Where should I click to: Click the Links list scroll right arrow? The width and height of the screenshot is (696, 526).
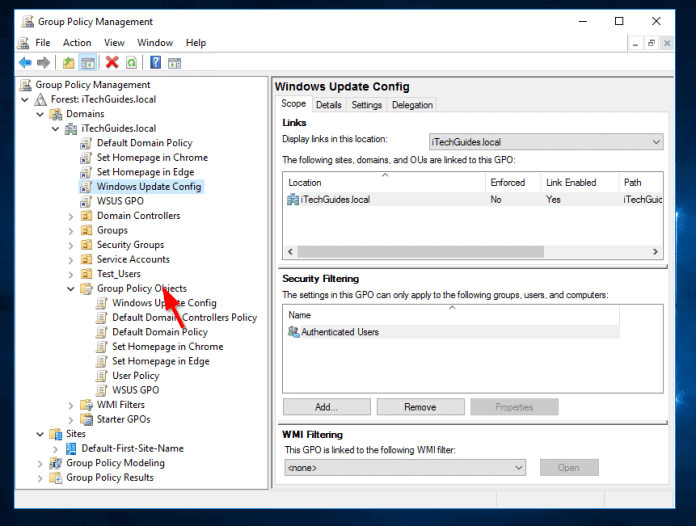click(x=655, y=252)
